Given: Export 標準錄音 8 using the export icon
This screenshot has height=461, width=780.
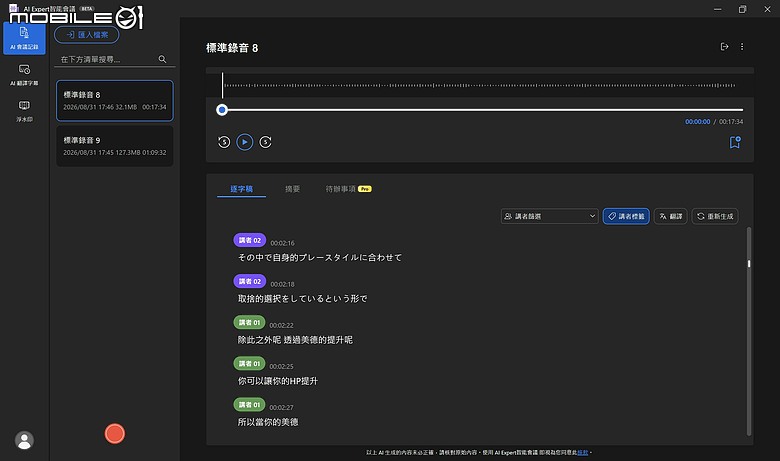Looking at the screenshot, I should (x=724, y=47).
